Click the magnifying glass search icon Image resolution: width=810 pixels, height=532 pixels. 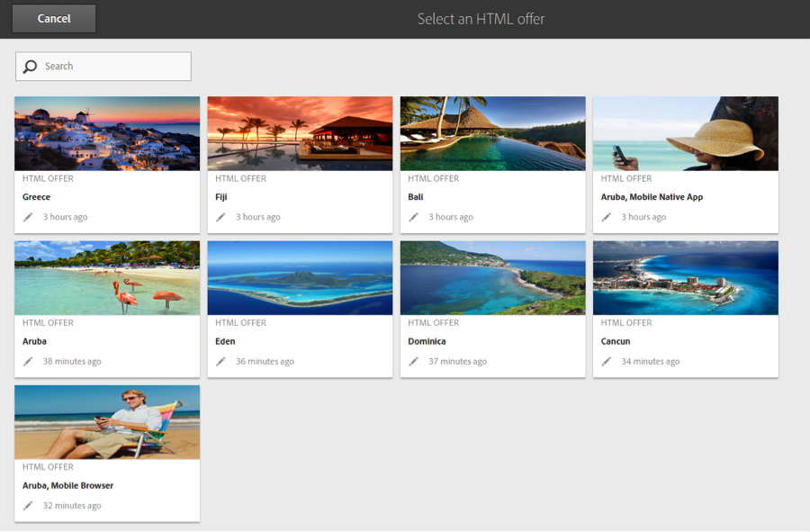[x=31, y=67]
